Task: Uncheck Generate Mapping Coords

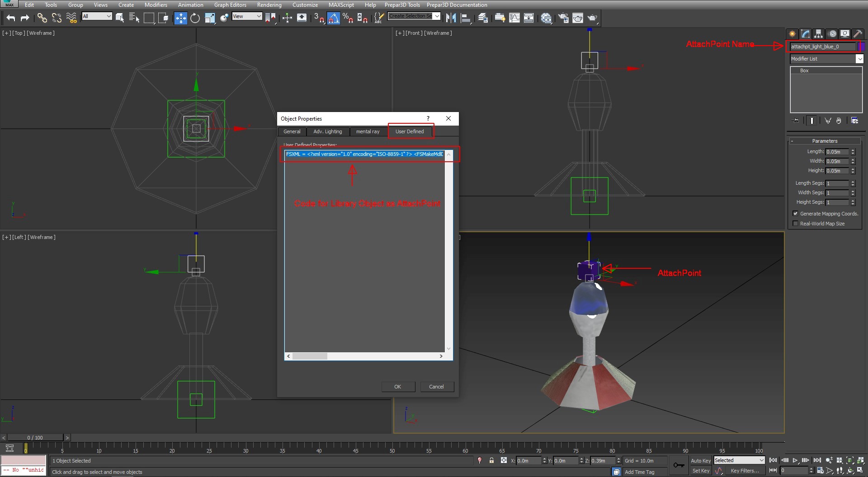Action: (x=795, y=213)
